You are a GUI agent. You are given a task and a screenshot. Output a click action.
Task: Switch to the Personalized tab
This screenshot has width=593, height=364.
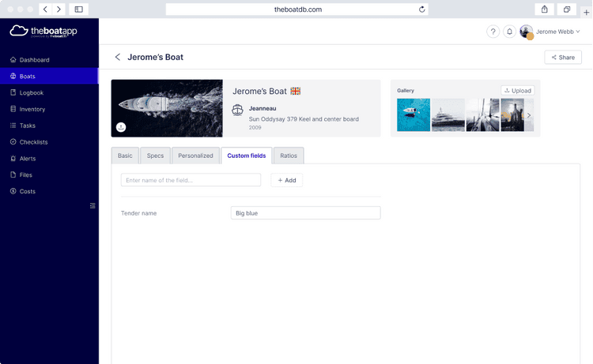pyautogui.click(x=195, y=156)
